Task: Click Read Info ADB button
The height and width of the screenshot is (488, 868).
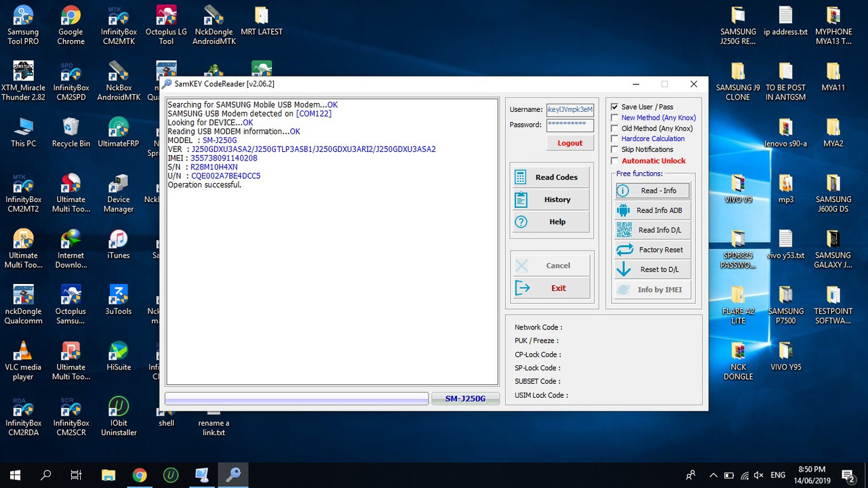Action: tap(652, 210)
